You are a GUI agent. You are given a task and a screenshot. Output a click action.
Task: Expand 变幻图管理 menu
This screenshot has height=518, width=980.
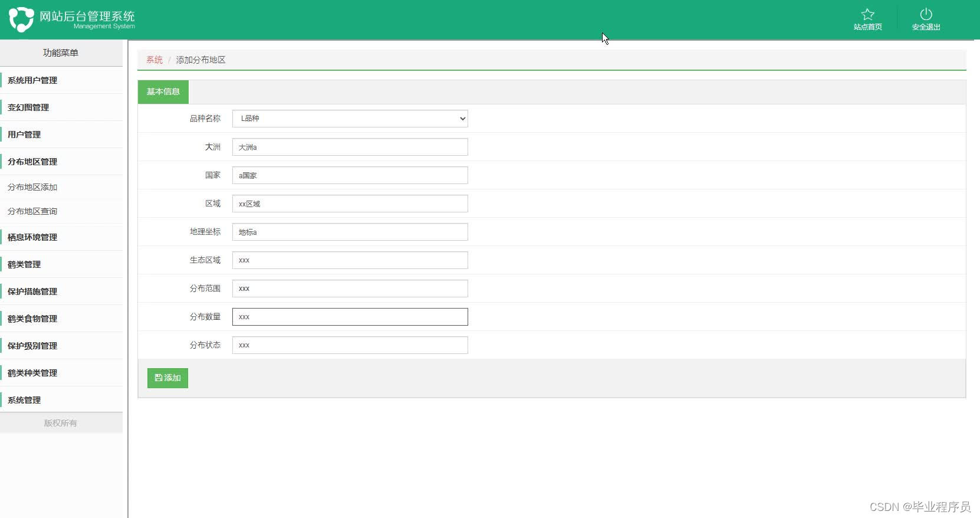(x=61, y=107)
